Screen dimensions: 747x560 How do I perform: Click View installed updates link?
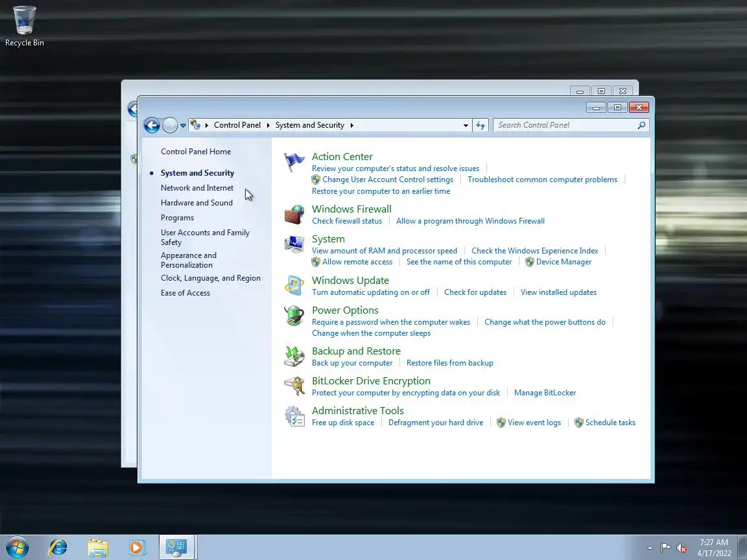(558, 292)
